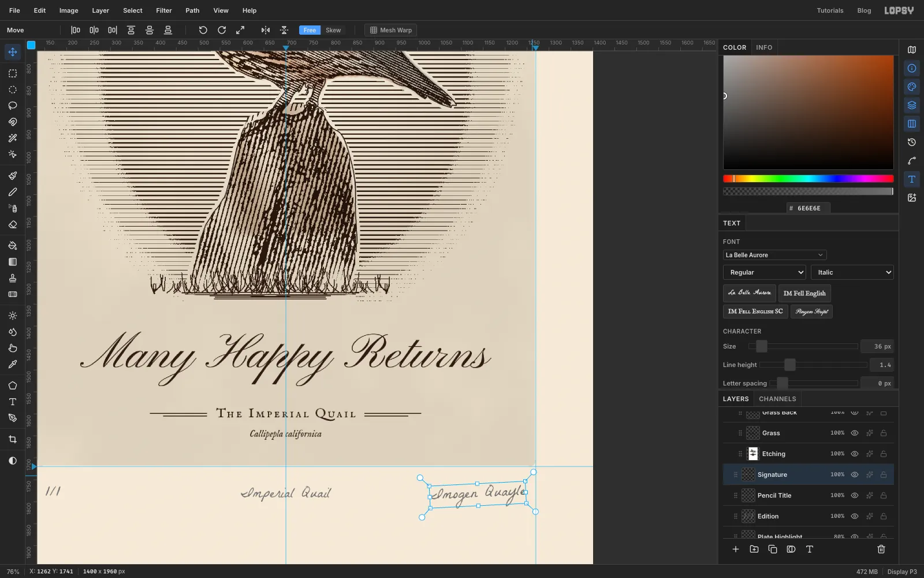Select the Move tool in left toolbar
This screenshot has height=578, width=924.
click(13, 52)
